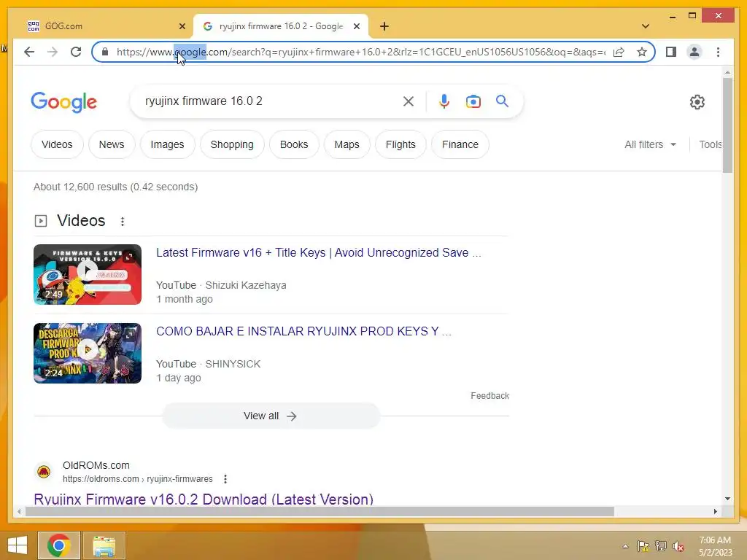Open Action Center flag tray icon

(x=643, y=546)
